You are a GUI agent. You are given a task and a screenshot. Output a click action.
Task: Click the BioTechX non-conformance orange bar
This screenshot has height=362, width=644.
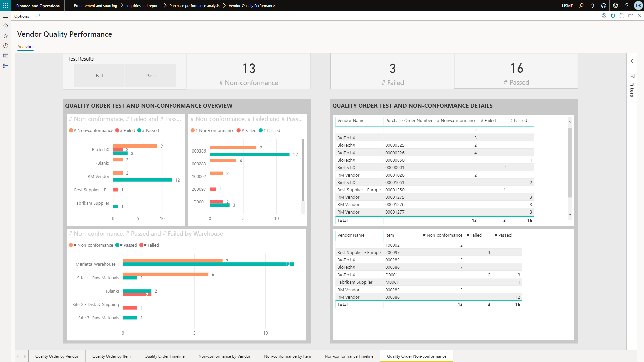[135, 146]
